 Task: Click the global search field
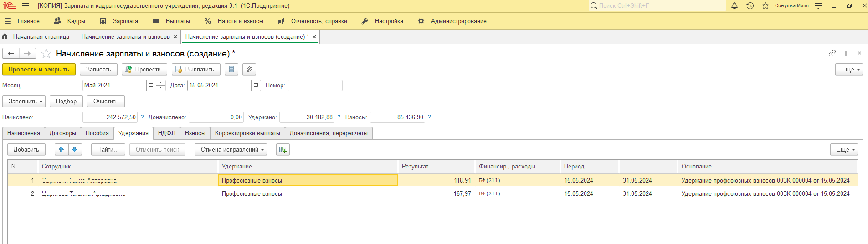coord(657,6)
